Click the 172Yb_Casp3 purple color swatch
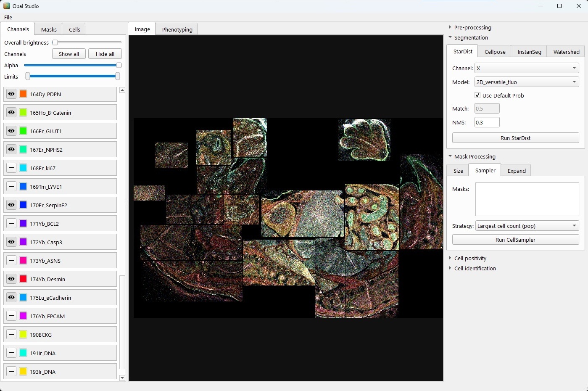 click(23, 242)
